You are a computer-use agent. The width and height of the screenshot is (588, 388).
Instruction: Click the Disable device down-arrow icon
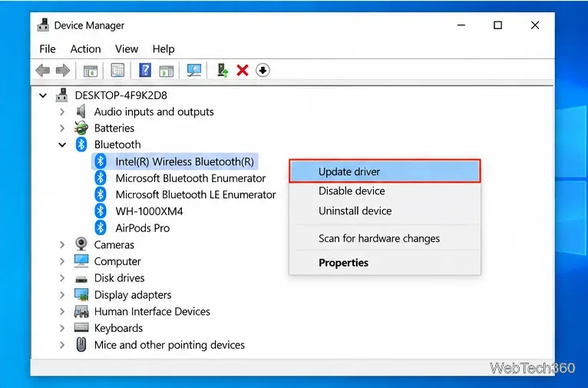pyautogui.click(x=263, y=70)
